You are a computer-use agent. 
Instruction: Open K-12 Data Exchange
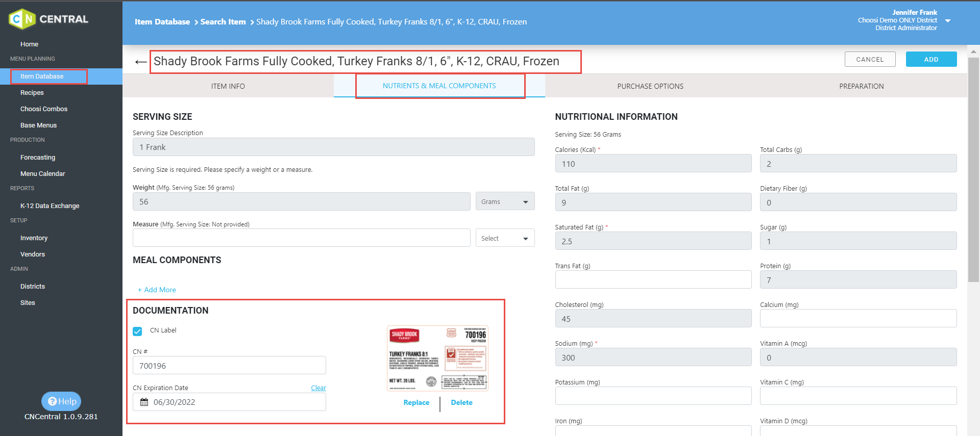[x=50, y=206]
